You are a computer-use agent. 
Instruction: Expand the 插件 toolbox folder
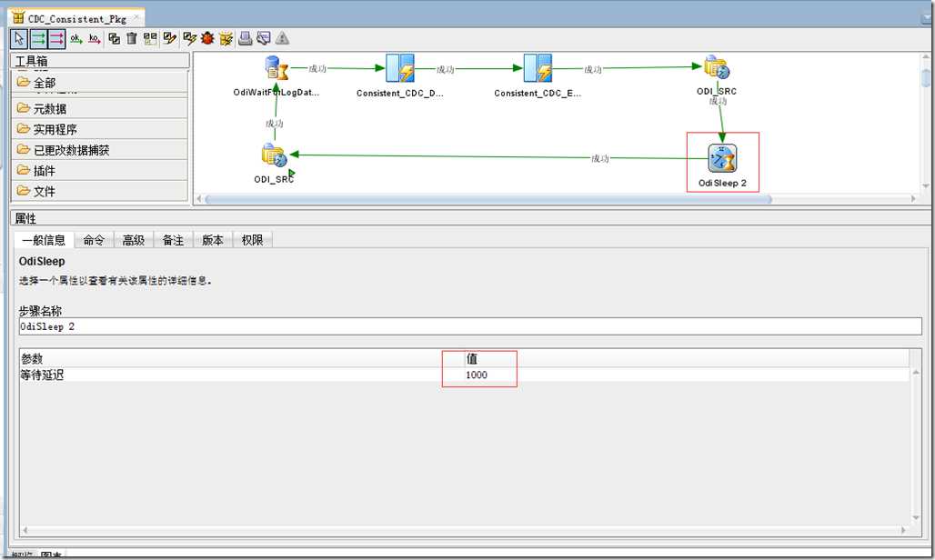pyautogui.click(x=99, y=171)
